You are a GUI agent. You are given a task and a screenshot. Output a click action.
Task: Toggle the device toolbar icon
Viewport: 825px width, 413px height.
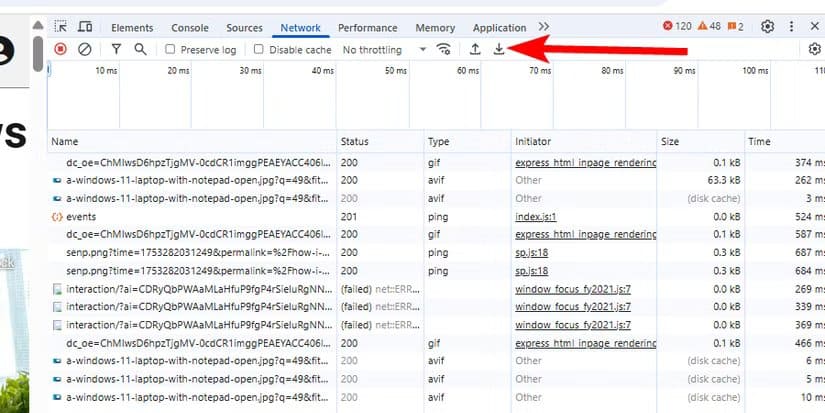pyautogui.click(x=85, y=26)
